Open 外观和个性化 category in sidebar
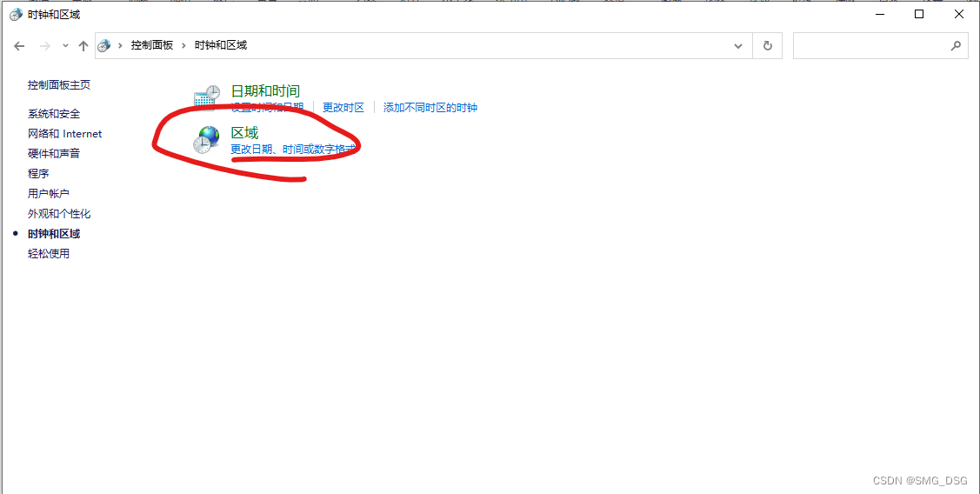Screen dimensions: 980x494 coord(59,214)
